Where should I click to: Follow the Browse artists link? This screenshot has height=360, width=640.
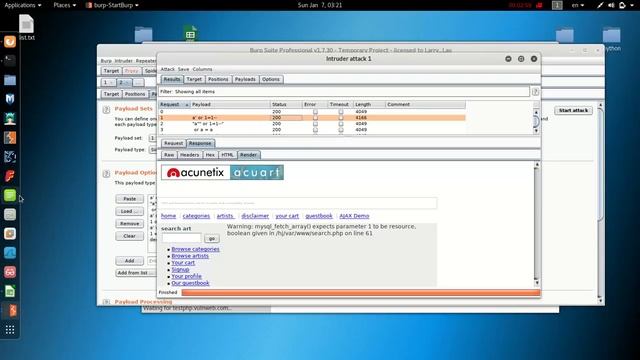(x=190, y=256)
